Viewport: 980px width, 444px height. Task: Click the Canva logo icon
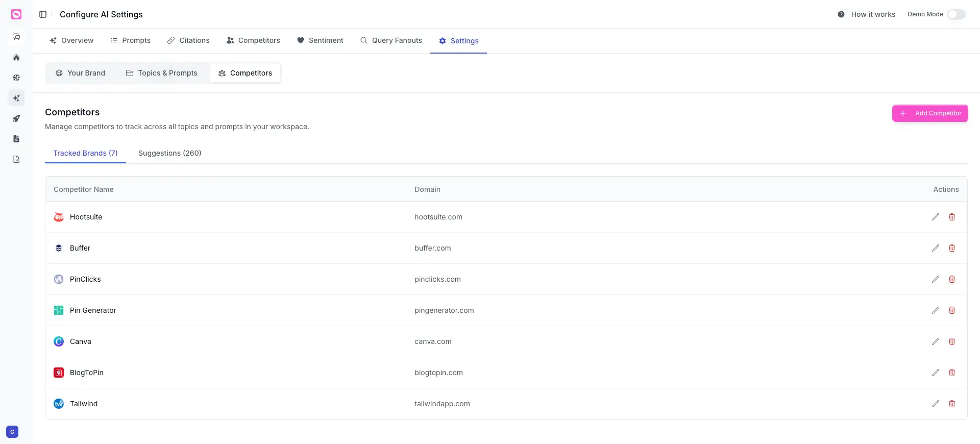(x=59, y=341)
